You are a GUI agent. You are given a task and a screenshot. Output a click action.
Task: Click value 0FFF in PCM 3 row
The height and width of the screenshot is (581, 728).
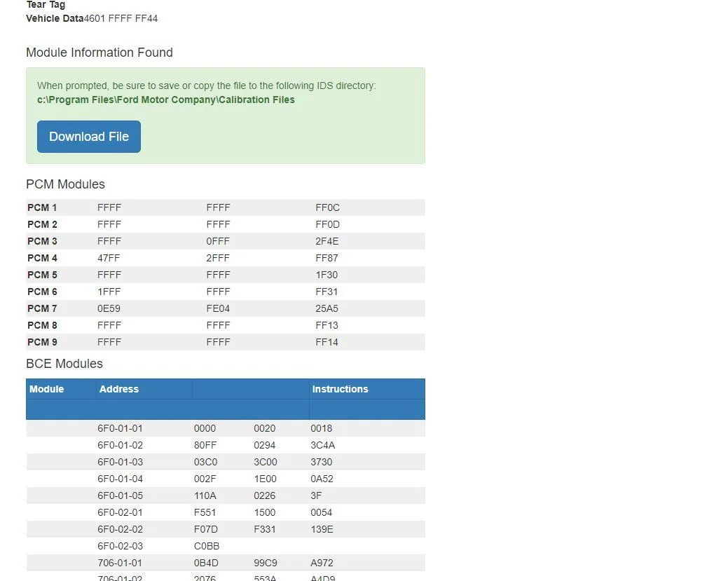pyautogui.click(x=218, y=241)
